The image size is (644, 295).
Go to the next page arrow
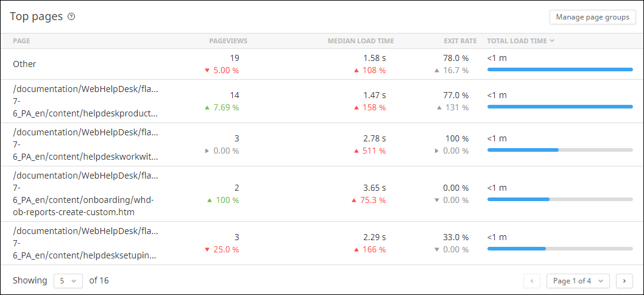click(625, 280)
